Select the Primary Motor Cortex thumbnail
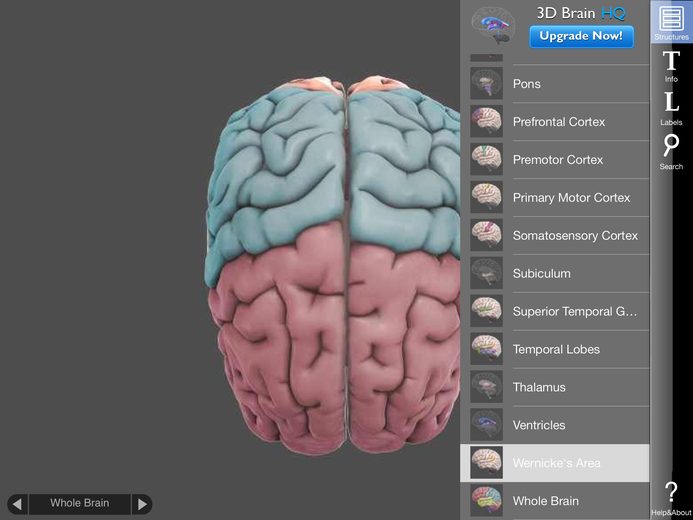693x520 pixels. [486, 197]
